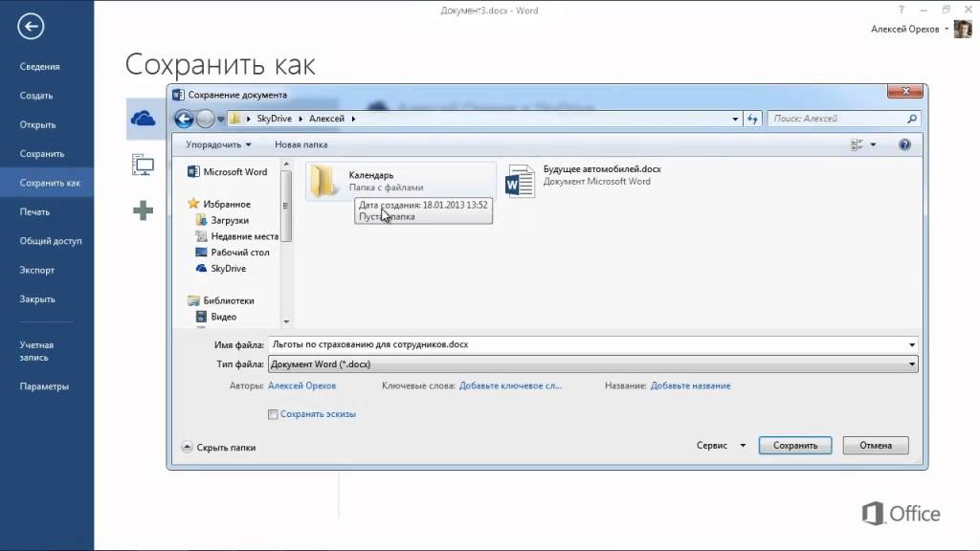This screenshot has width=980, height=551.
Task: Open the Сервис tools dropdown
Action: click(721, 446)
